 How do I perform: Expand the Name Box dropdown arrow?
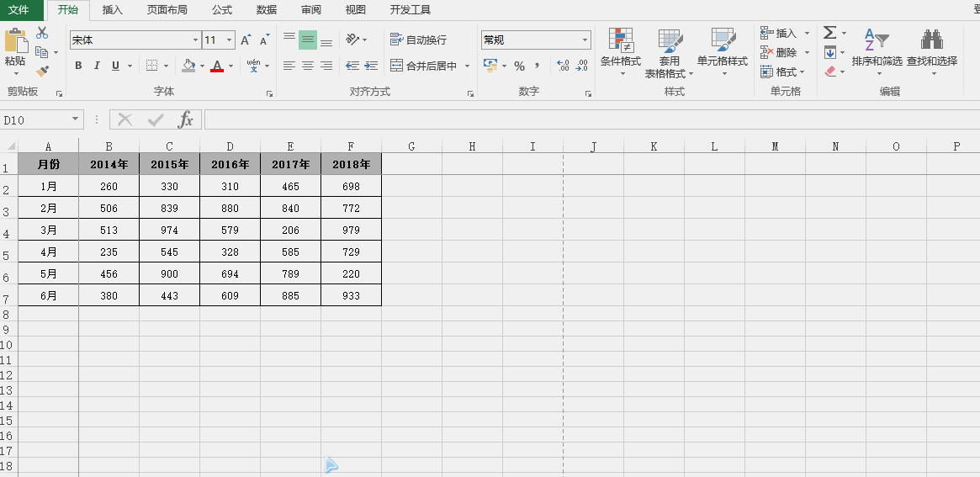pos(76,119)
